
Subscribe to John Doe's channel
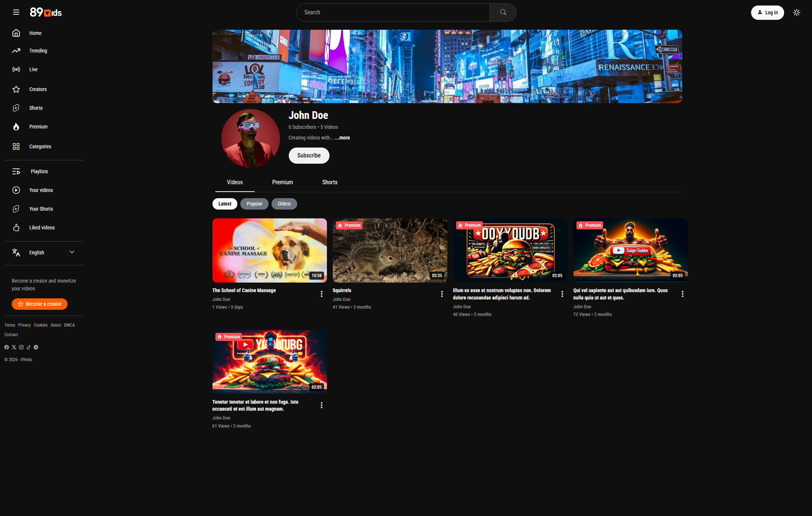pyautogui.click(x=309, y=156)
